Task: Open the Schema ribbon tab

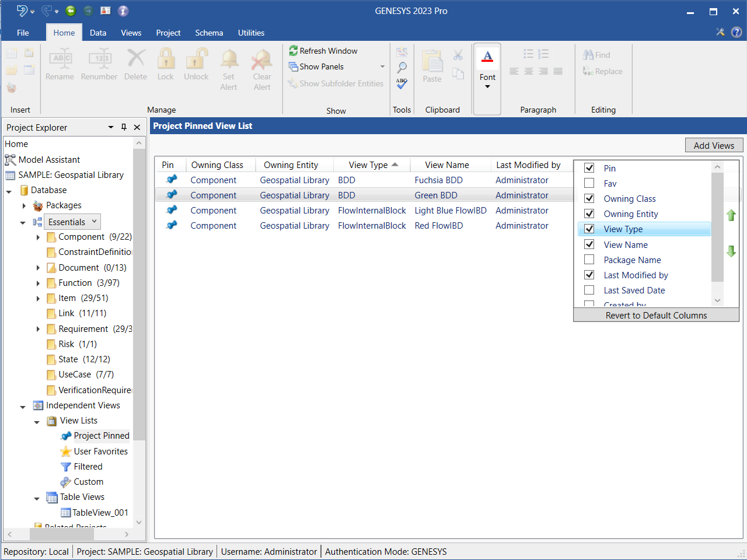Action: (x=209, y=33)
